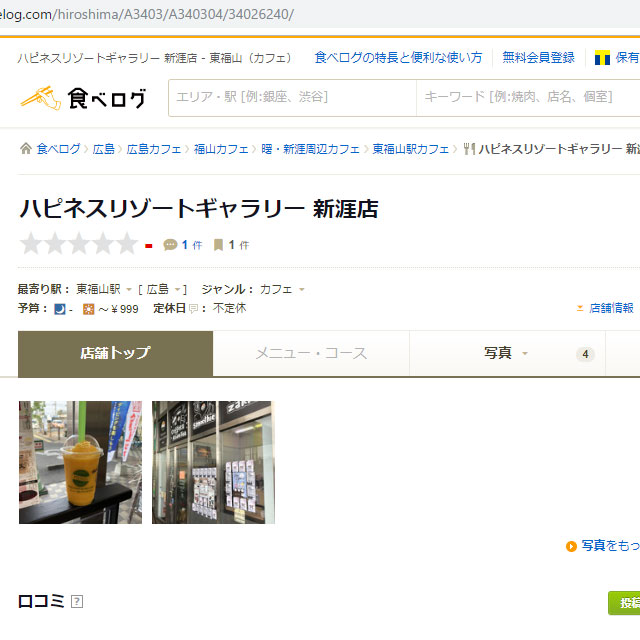Click the T-point card icon

coord(602,58)
